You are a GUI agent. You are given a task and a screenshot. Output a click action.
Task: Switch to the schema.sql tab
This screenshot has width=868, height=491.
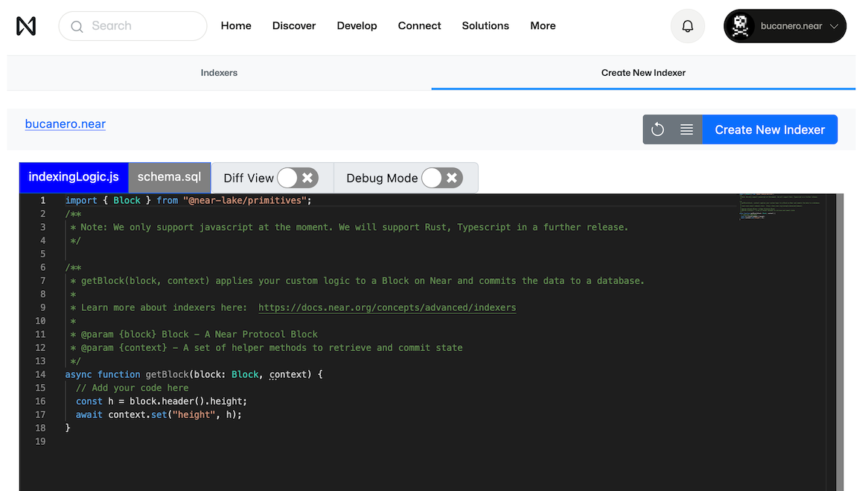170,177
